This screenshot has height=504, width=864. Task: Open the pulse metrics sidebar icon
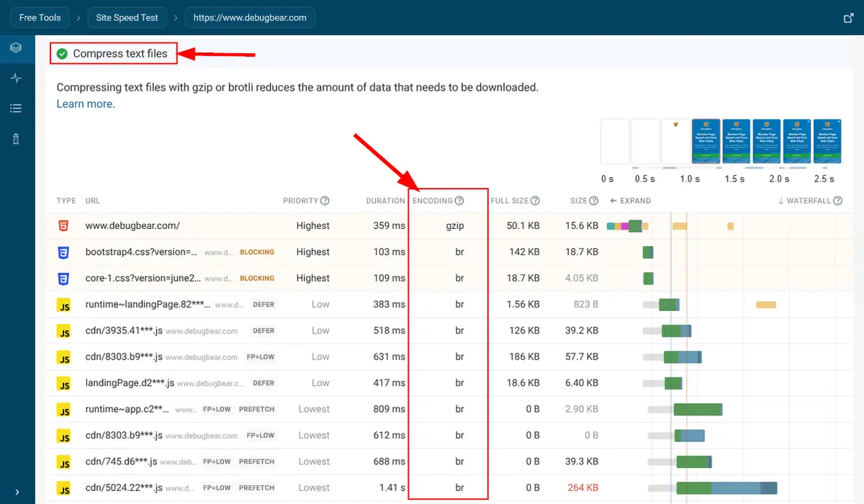coord(16,78)
